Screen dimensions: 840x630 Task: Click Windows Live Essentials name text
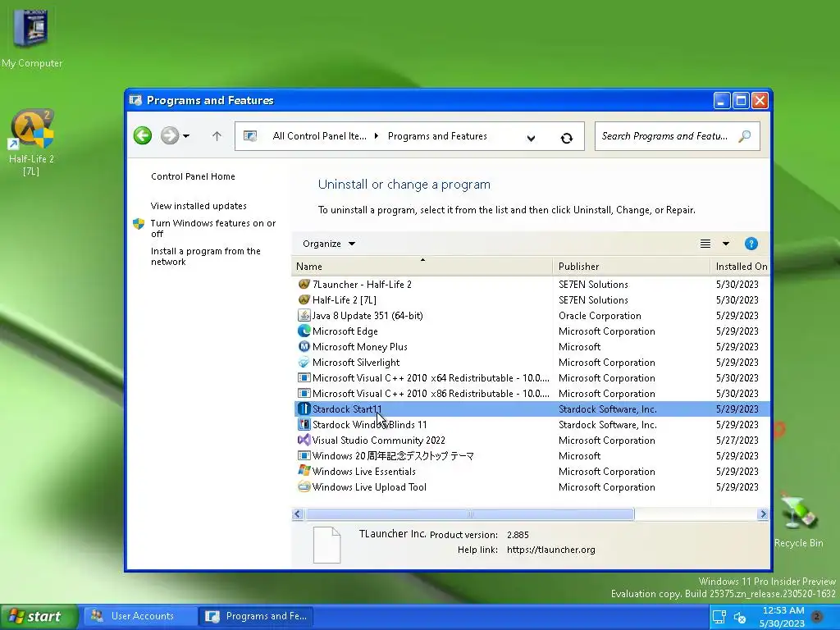(x=363, y=472)
